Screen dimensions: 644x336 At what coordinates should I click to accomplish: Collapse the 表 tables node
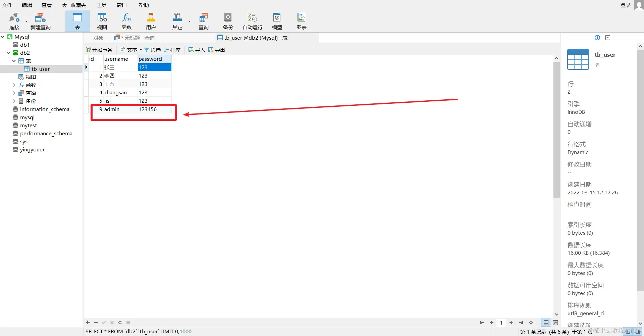pos(14,61)
